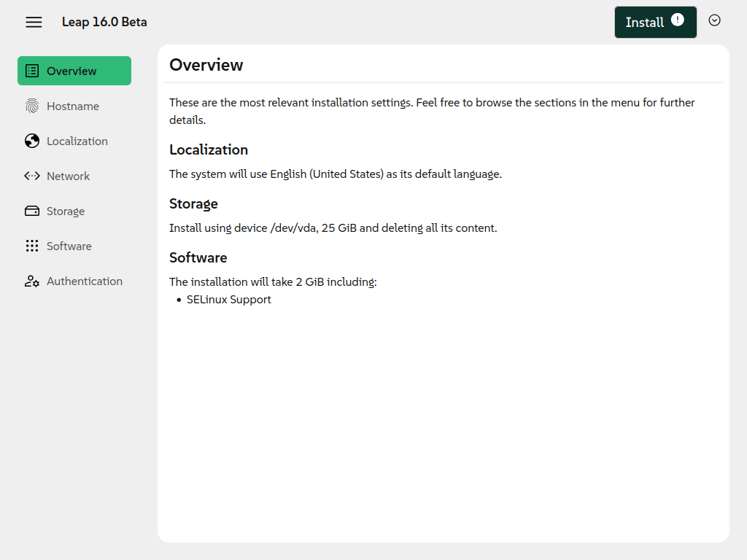
Task: Click the Hostname fingerprint icon
Action: [x=32, y=106]
